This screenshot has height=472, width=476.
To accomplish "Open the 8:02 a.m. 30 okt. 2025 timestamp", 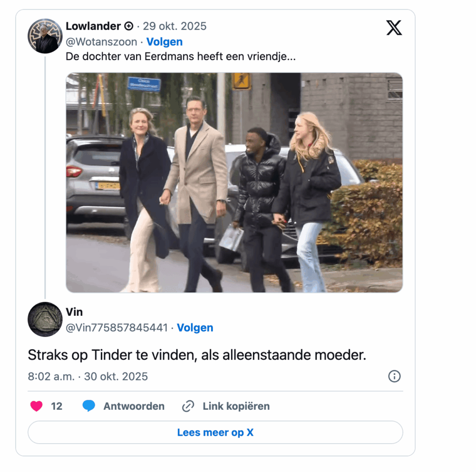I will point(88,377).
